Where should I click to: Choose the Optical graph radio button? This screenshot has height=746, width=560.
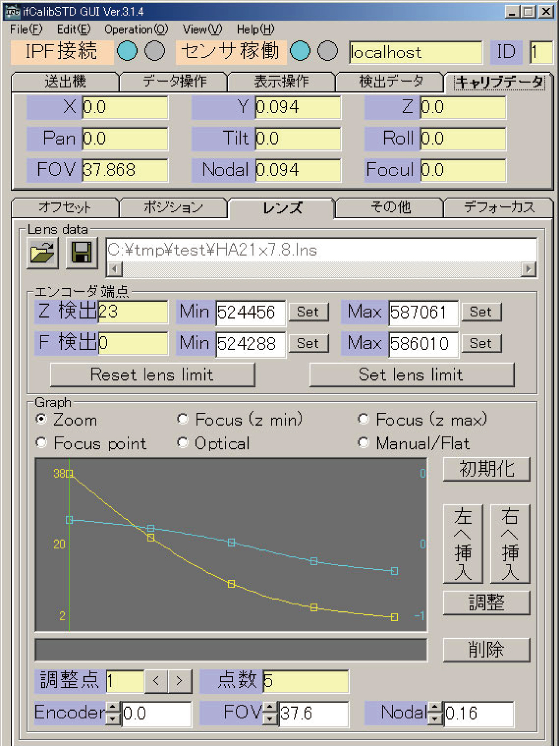(183, 443)
